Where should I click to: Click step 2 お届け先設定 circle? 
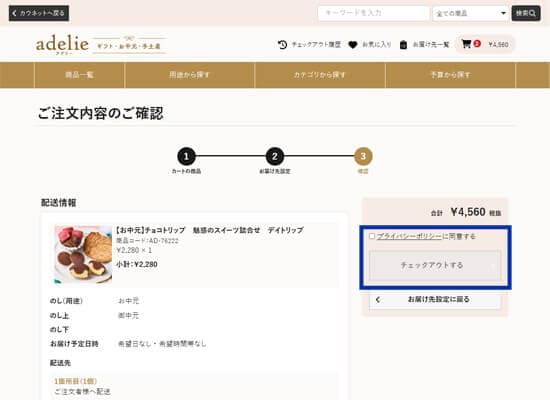coord(275,156)
